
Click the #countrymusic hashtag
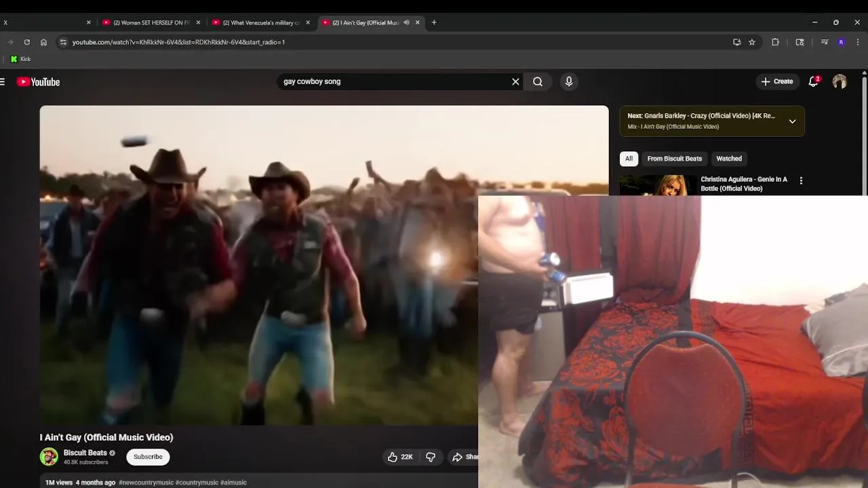[x=197, y=483]
